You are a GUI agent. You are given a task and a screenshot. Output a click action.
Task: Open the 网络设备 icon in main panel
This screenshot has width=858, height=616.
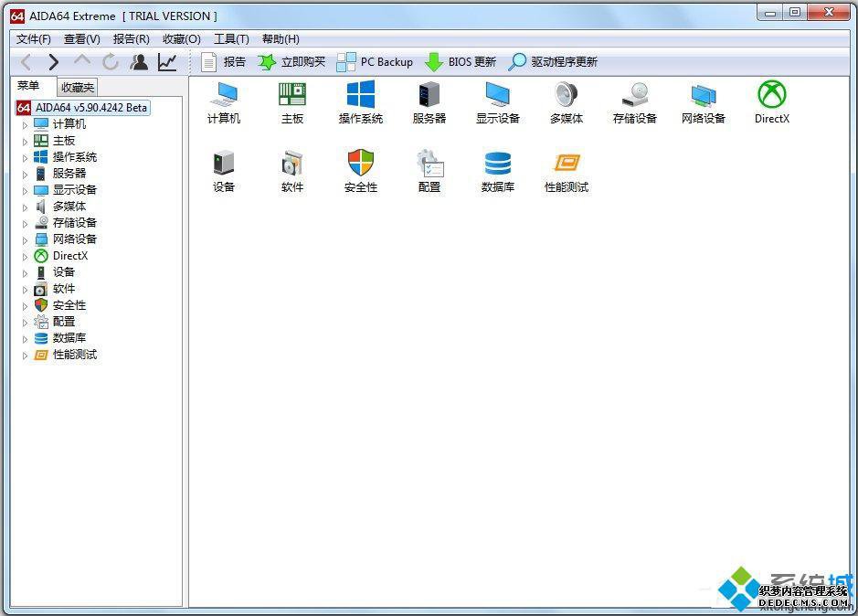click(x=704, y=102)
